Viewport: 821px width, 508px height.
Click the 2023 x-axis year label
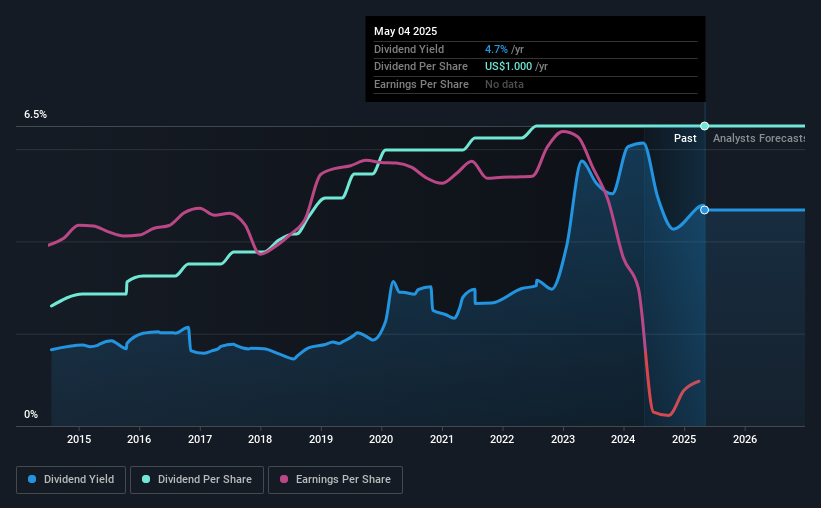coord(563,439)
